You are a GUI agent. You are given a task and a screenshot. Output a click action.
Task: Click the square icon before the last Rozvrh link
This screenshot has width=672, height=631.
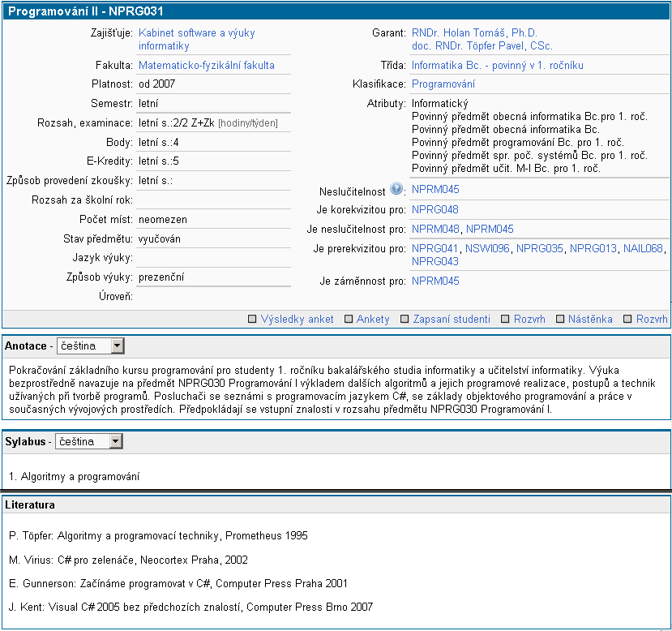[x=627, y=320]
